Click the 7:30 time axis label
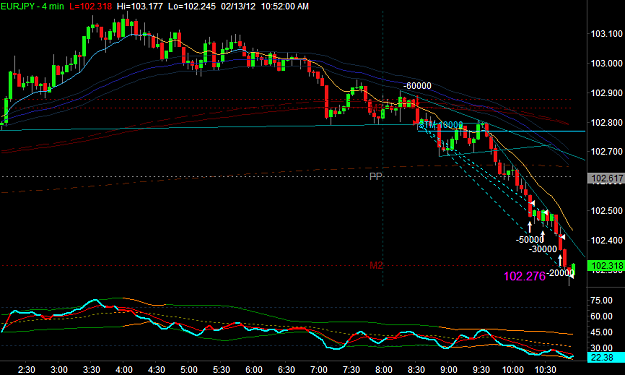625x375 pixels. 351,370
